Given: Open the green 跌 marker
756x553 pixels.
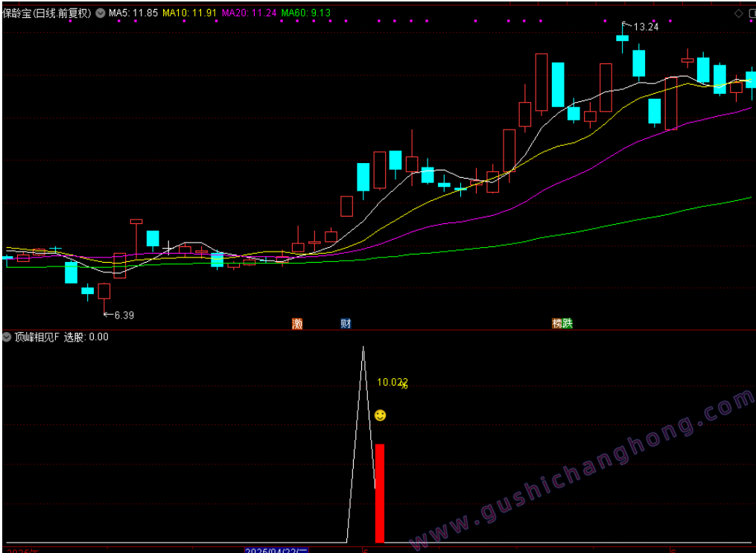Looking at the screenshot, I should click(x=568, y=323).
